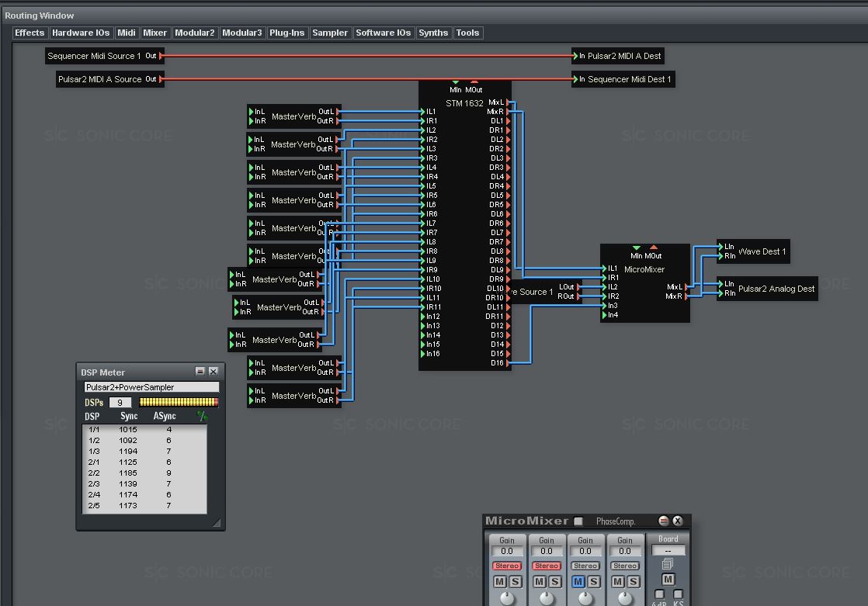
Task: Click the preset pages icon under Board
Action: coord(668,564)
